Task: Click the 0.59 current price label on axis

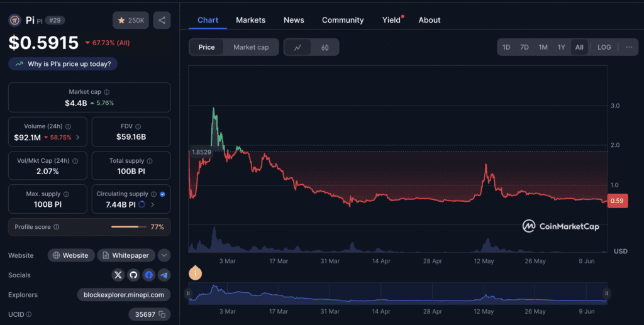Action: 618,201
